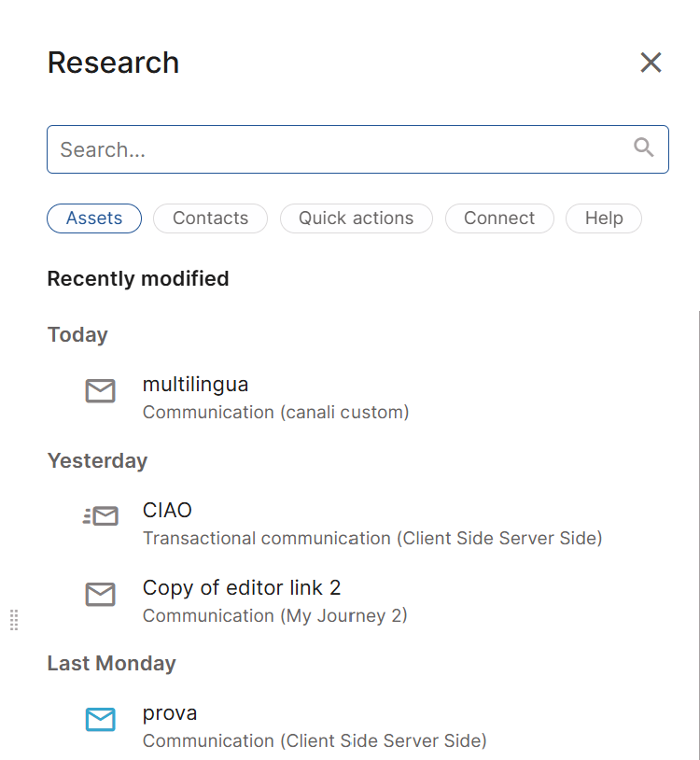Open Copy of editor link 2
This screenshot has height=760, width=700.
tap(242, 587)
